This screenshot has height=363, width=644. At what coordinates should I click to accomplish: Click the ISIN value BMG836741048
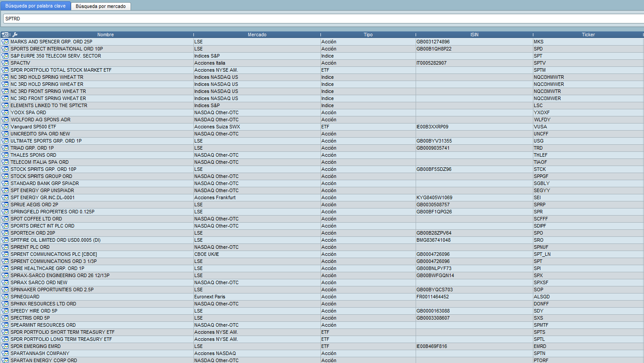pos(433,240)
